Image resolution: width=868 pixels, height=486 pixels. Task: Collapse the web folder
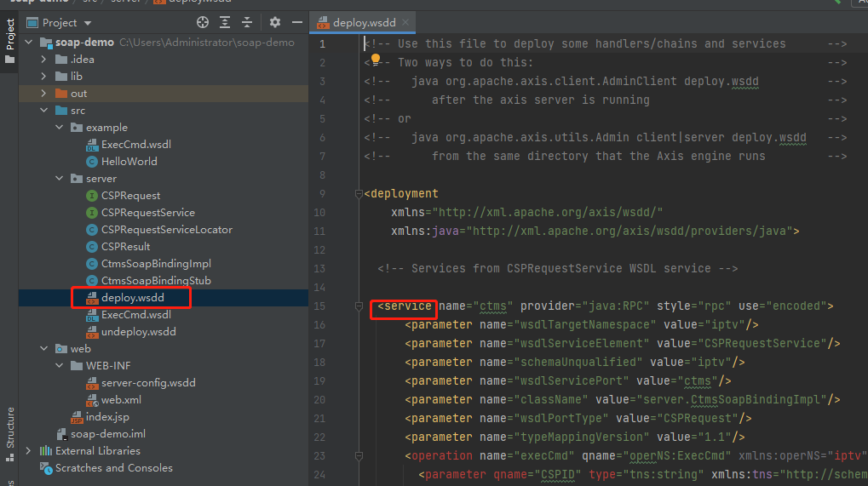tap(44, 348)
